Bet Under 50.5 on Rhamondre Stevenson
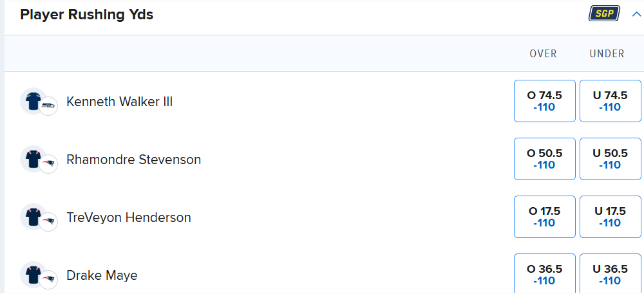The width and height of the screenshot is (644, 294). click(x=610, y=159)
